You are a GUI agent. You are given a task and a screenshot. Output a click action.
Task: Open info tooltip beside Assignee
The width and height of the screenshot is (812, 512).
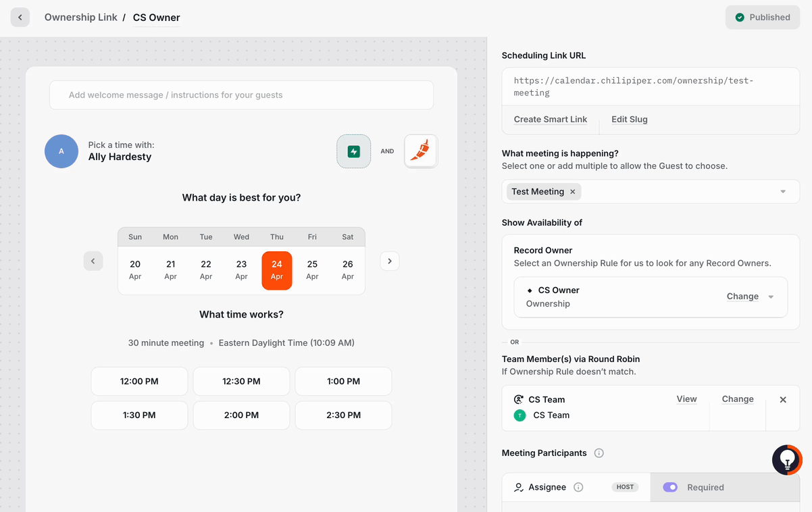[x=578, y=487]
